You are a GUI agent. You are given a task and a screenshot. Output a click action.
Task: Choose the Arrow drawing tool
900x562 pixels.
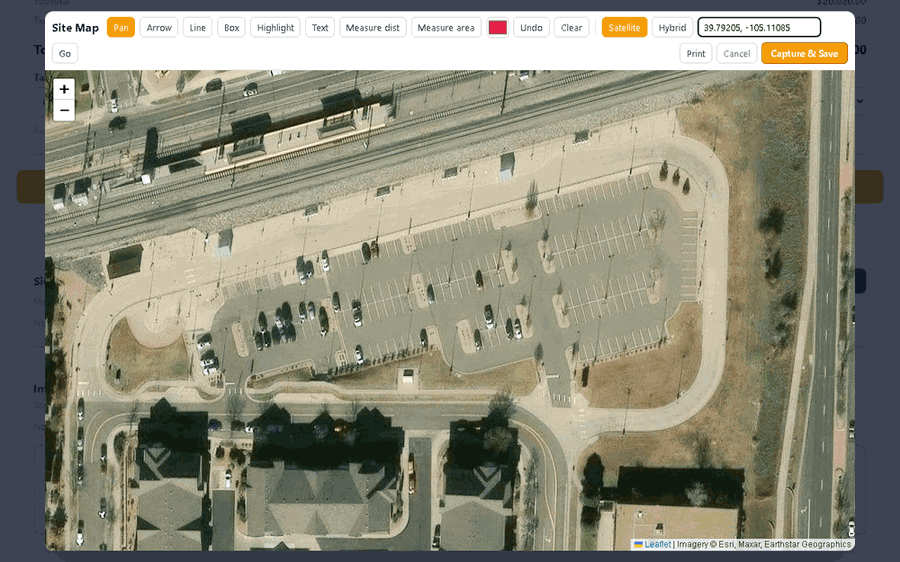[x=159, y=28]
